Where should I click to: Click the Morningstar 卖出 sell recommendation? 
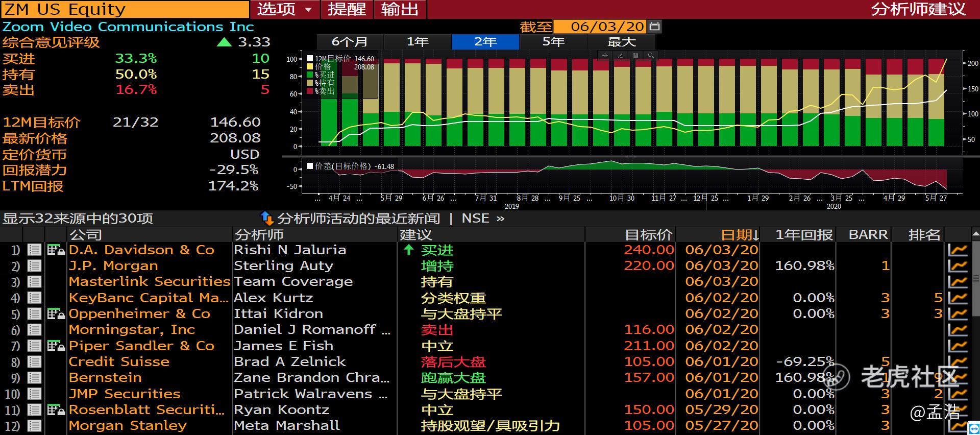click(x=437, y=330)
